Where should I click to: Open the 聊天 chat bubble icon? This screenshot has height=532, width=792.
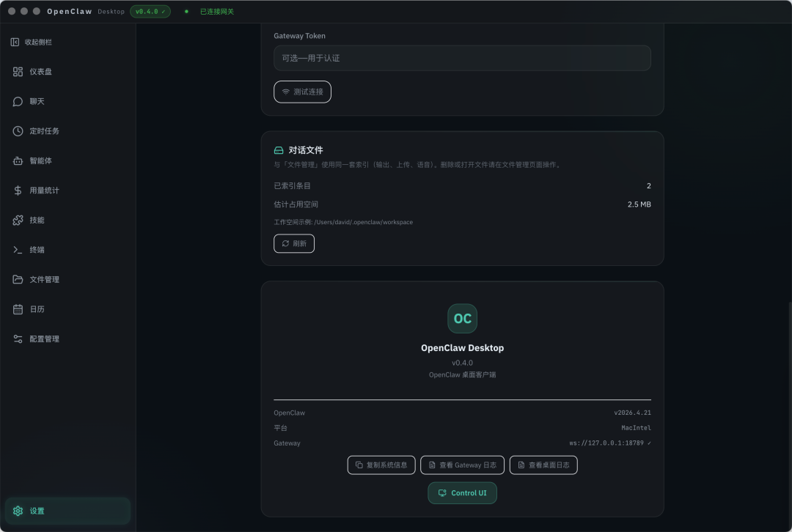pyautogui.click(x=18, y=101)
